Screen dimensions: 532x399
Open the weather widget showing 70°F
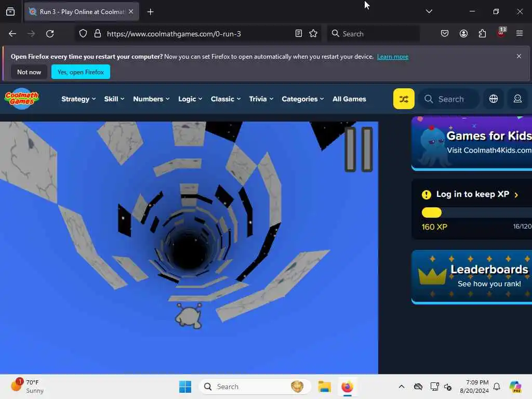pos(28,386)
